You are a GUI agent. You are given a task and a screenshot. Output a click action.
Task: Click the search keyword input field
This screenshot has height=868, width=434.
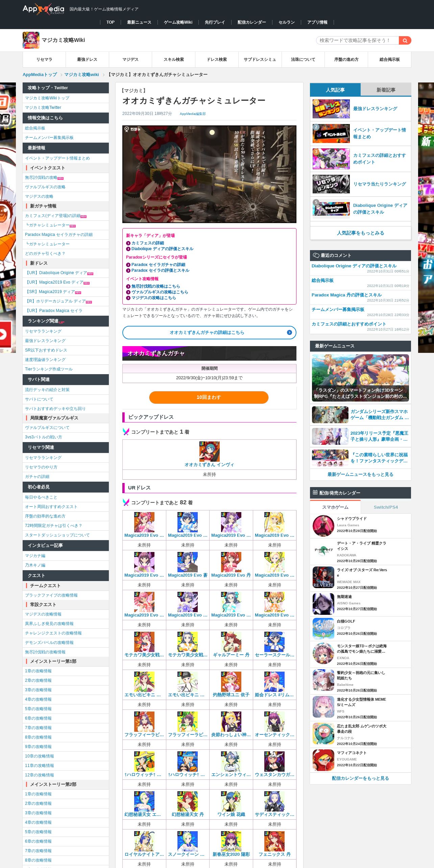[358, 41]
